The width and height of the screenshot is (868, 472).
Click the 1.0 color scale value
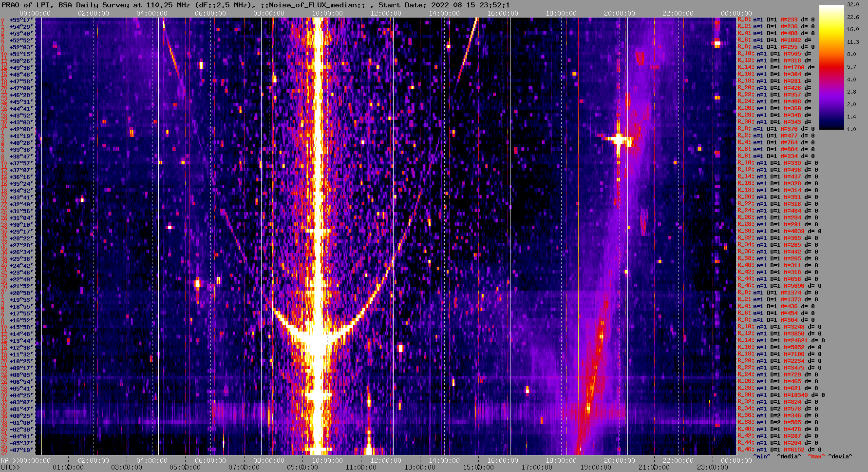tap(851, 129)
